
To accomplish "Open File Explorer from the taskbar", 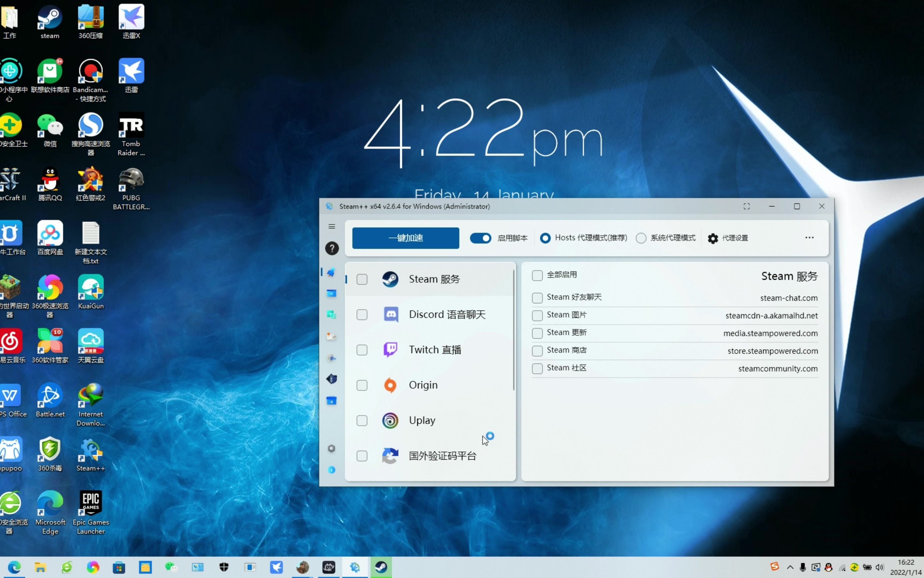I will pyautogui.click(x=40, y=567).
